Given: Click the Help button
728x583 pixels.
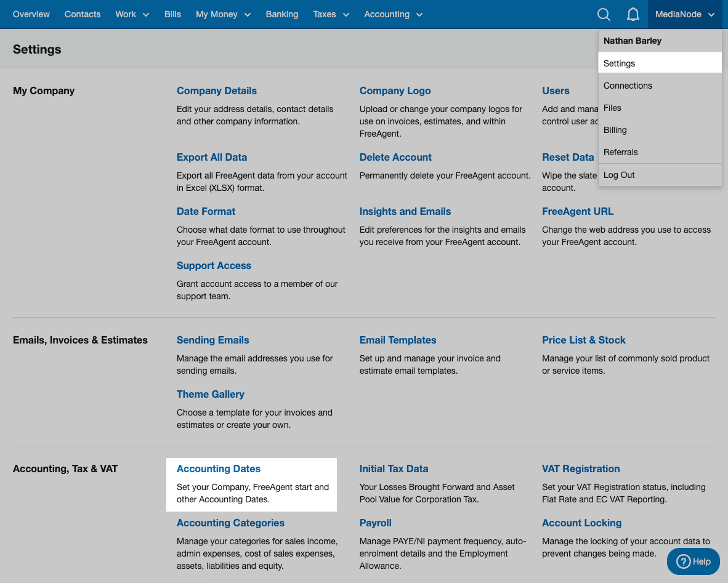Looking at the screenshot, I should 694,561.
